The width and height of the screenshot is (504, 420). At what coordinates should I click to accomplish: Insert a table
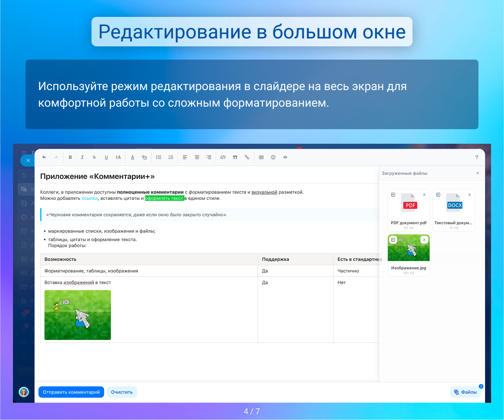pyautogui.click(x=261, y=157)
